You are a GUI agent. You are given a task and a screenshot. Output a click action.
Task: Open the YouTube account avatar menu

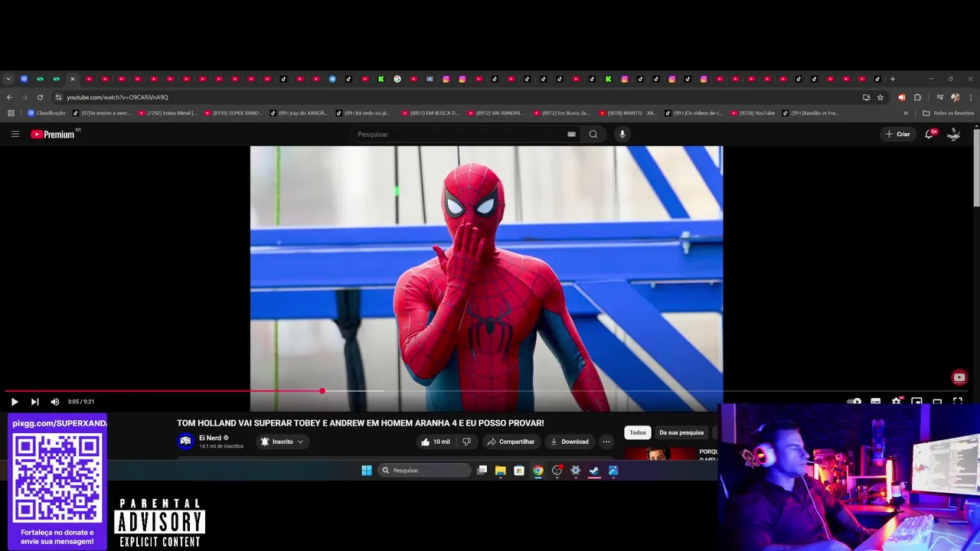[x=954, y=134]
